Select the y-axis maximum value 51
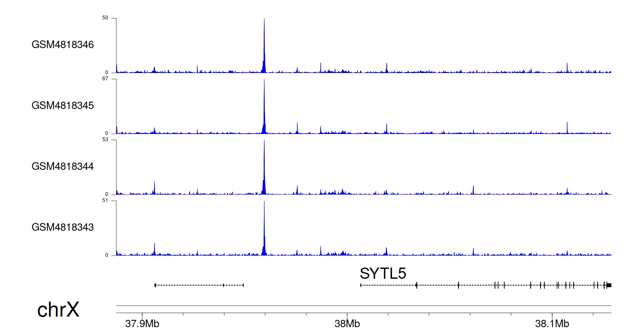 coord(105,201)
